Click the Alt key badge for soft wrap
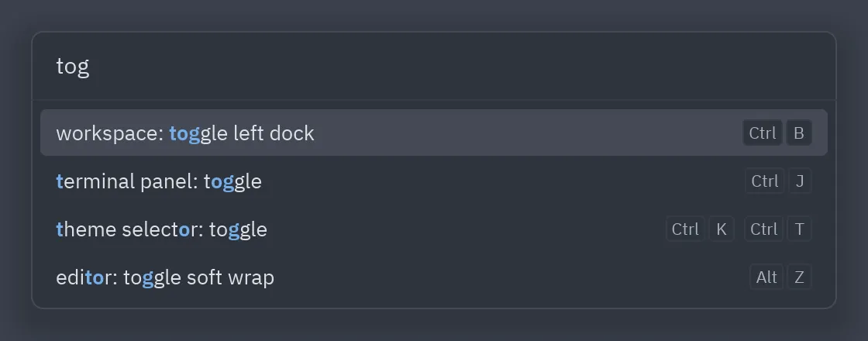Image resolution: width=868 pixels, height=341 pixels. point(766,277)
